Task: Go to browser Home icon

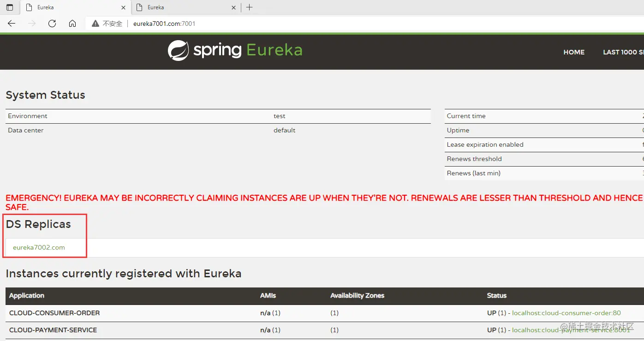Action: point(72,24)
